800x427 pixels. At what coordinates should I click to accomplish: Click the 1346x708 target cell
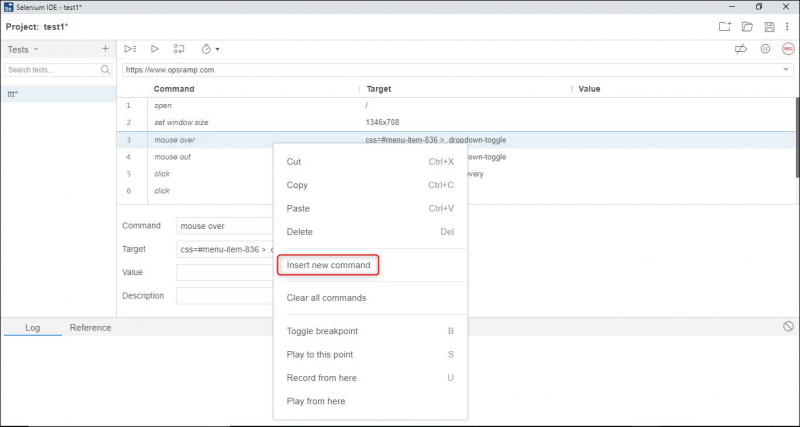(382, 122)
